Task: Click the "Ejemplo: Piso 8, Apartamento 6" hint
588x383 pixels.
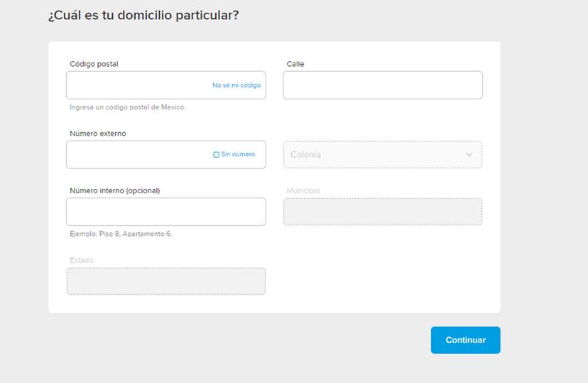Action: tap(121, 234)
